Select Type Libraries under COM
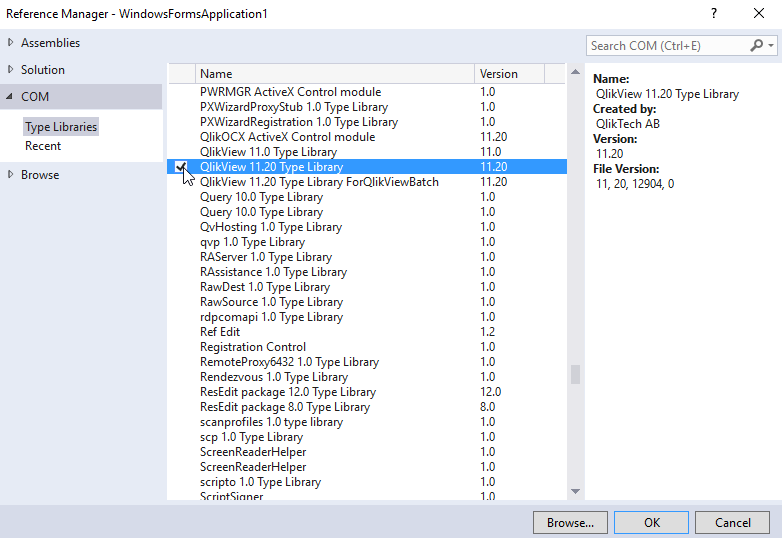The width and height of the screenshot is (782, 538). (61, 127)
